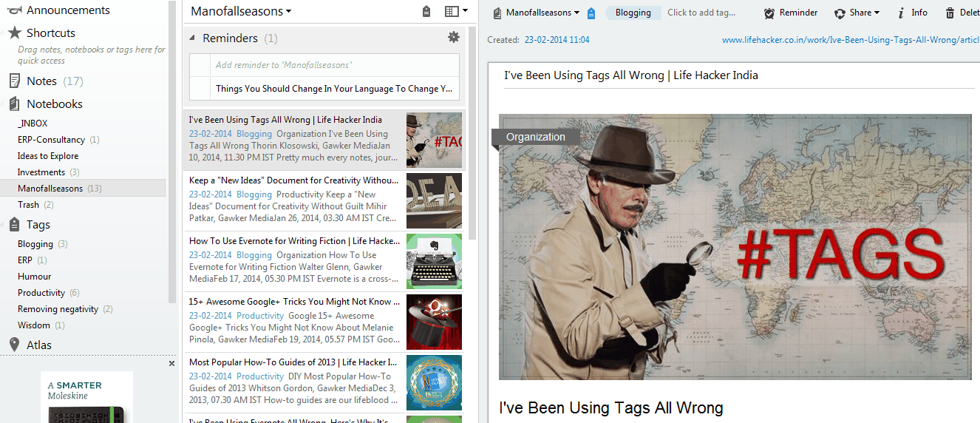Open the view options dropdown arrow
The image size is (980, 423).
pyautogui.click(x=465, y=11)
